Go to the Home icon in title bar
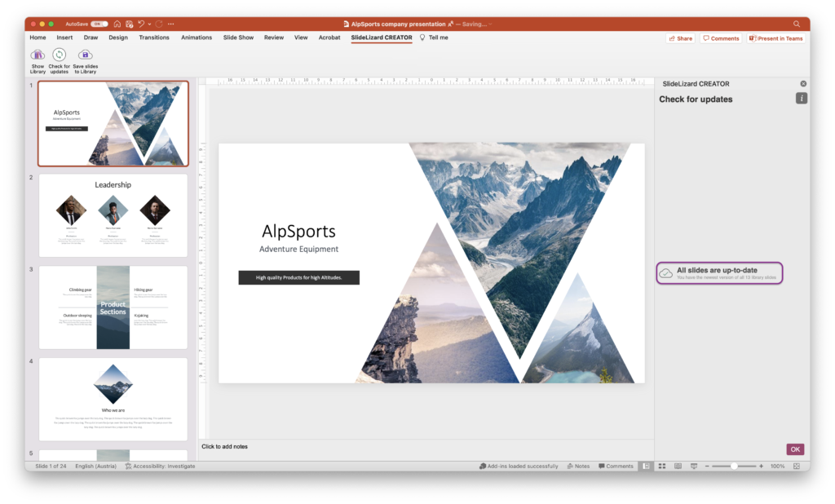This screenshot has height=504, width=835. point(117,24)
